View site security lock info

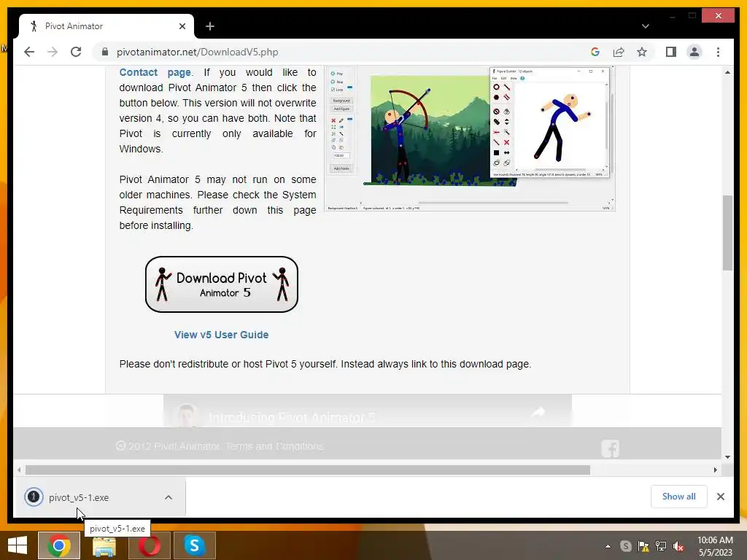105,52
